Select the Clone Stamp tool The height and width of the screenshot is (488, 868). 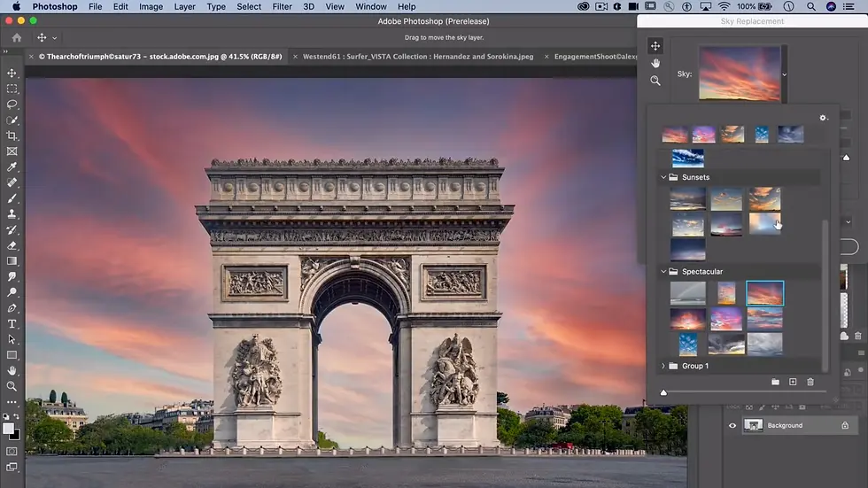pyautogui.click(x=12, y=214)
